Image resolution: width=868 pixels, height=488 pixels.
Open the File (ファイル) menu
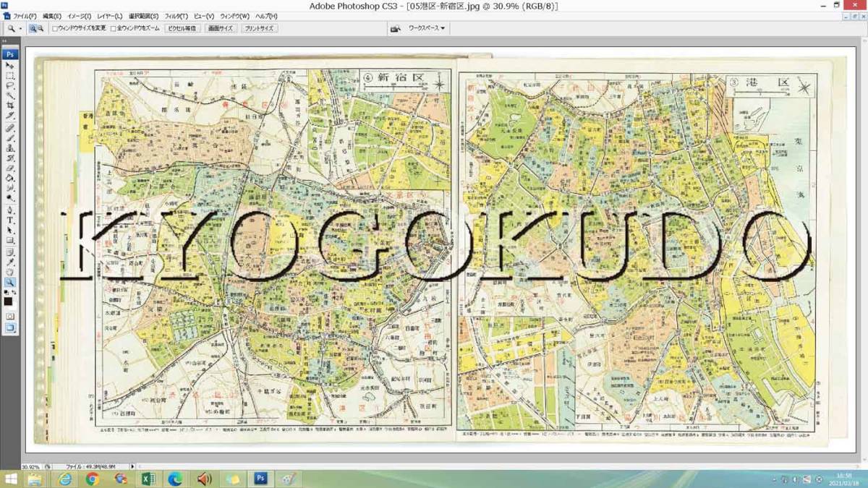click(x=25, y=16)
